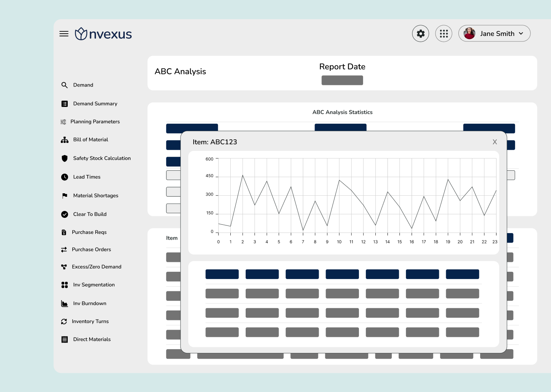
Task: Navigate to Safety Stock Calculation
Action: pyautogui.click(x=102, y=158)
